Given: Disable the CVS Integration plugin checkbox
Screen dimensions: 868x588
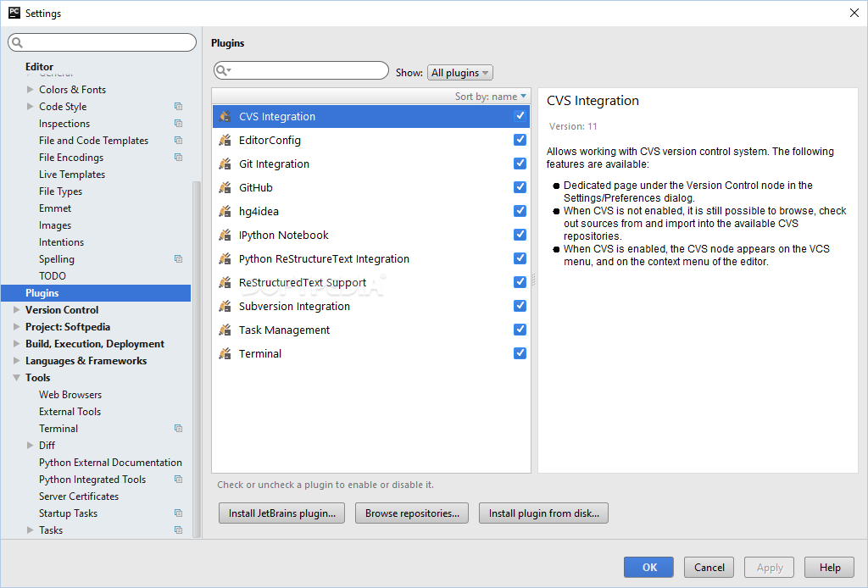Looking at the screenshot, I should [x=520, y=115].
